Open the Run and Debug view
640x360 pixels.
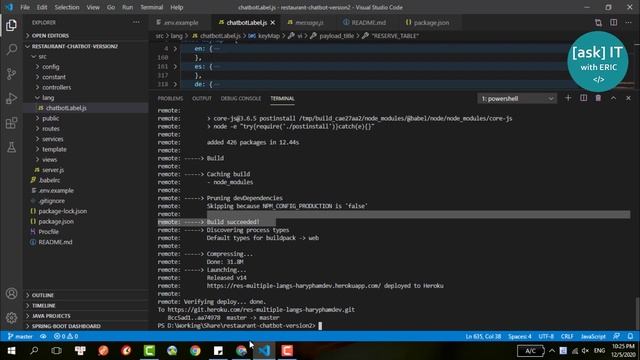coord(11,98)
